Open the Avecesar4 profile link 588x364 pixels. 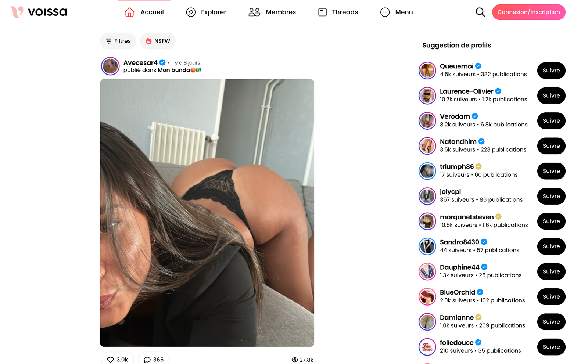[x=140, y=62]
